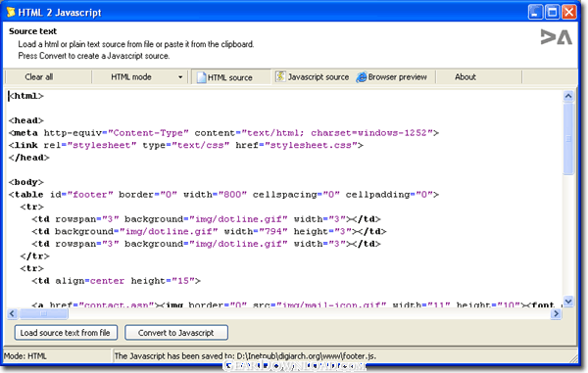
Task: Click the horizontal scrollbar left arrow
Action: tap(12, 313)
